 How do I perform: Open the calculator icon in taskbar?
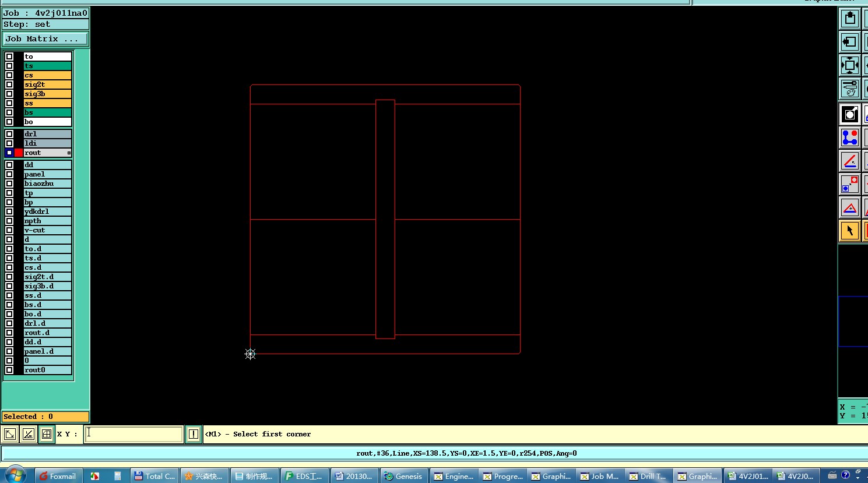click(x=117, y=476)
